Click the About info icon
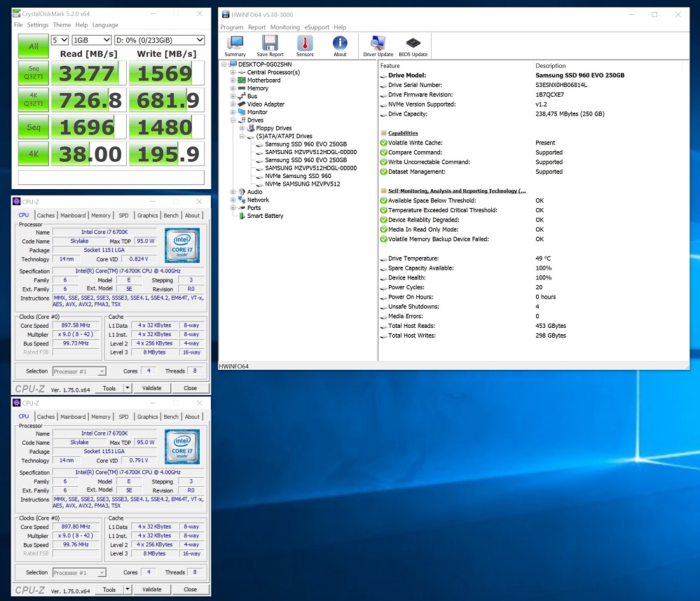 click(340, 45)
